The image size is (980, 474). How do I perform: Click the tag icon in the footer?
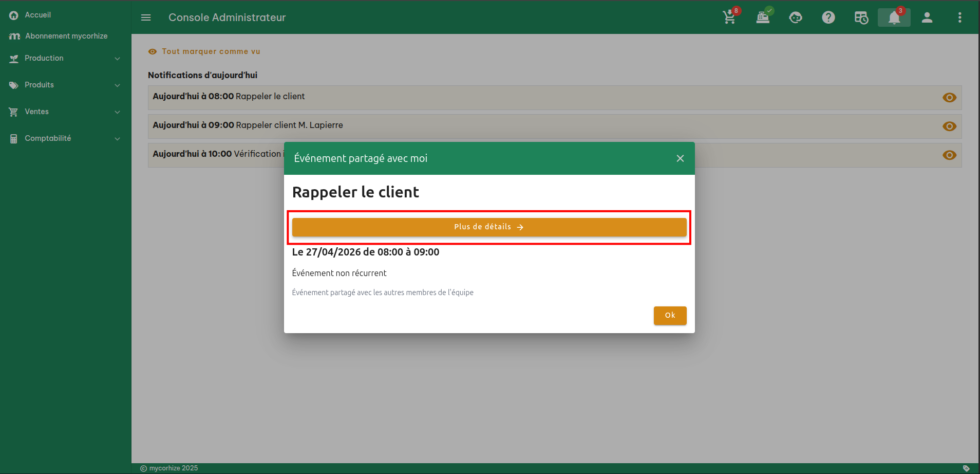pos(966,468)
